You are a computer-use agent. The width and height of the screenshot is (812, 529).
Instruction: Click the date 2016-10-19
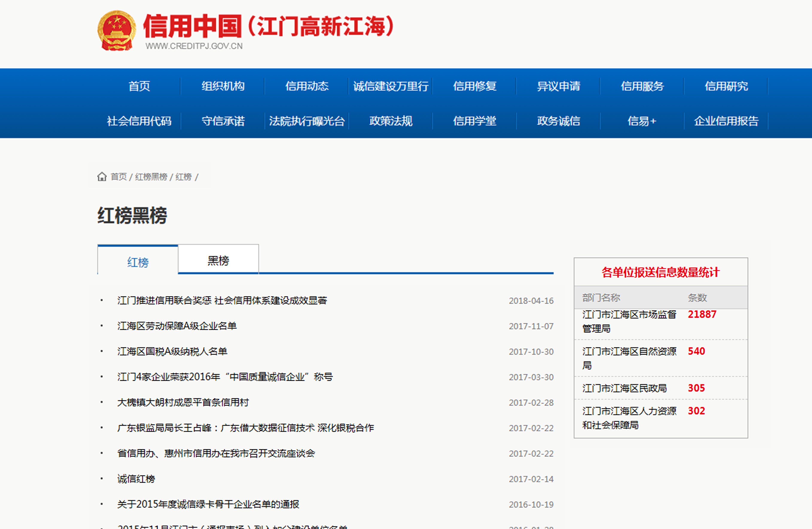pos(531,505)
